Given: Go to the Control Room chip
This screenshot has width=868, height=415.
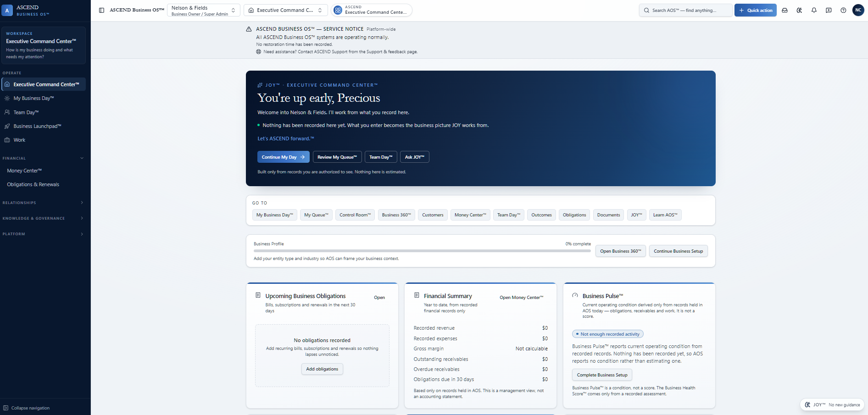Looking at the screenshot, I should point(355,215).
